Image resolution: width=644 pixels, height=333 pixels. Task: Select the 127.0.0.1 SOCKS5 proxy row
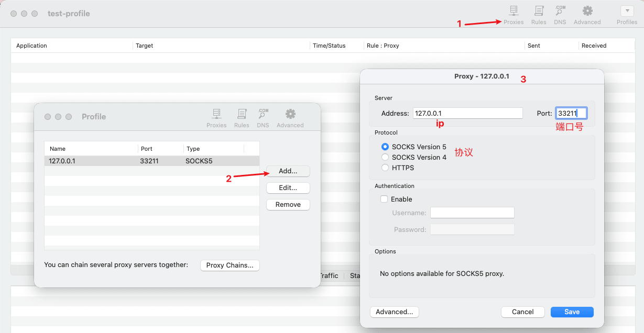click(151, 161)
